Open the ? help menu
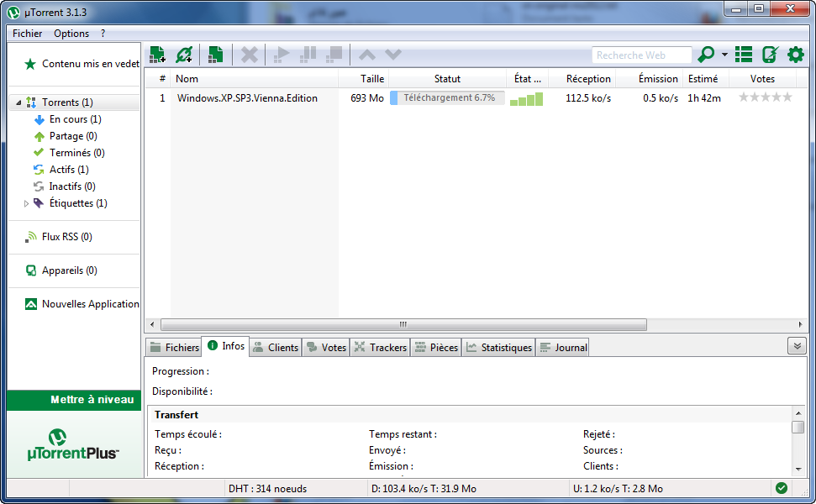Screen dimensions: 816x504 (103, 34)
